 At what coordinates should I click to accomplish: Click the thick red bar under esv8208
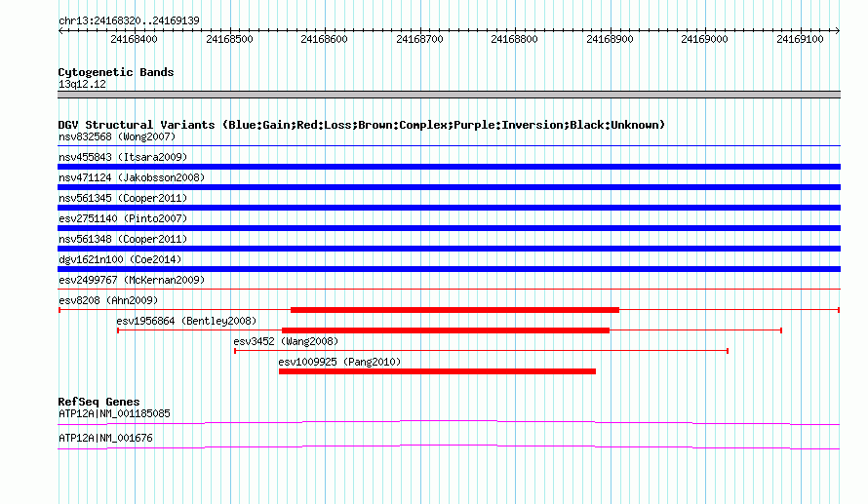pyautogui.click(x=455, y=310)
